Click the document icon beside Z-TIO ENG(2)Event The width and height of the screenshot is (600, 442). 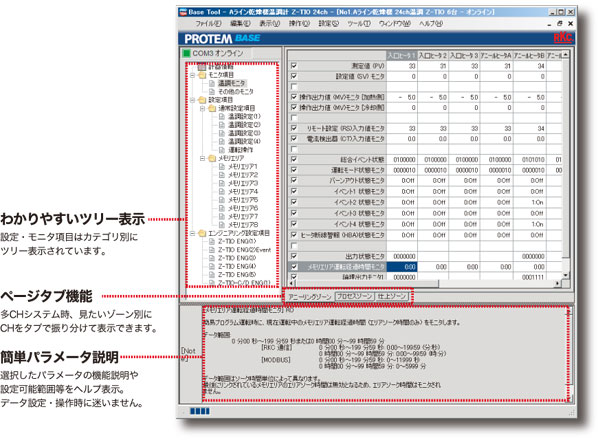(212, 250)
